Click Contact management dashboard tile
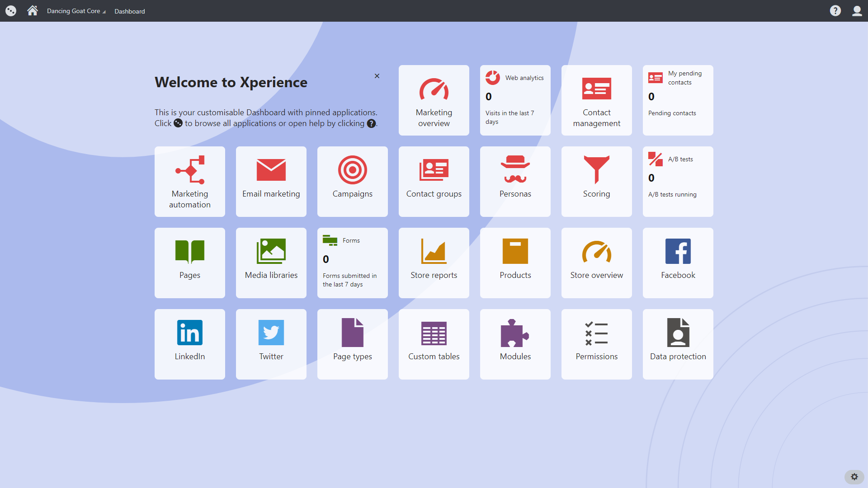Image resolution: width=868 pixels, height=488 pixels. coord(597,100)
